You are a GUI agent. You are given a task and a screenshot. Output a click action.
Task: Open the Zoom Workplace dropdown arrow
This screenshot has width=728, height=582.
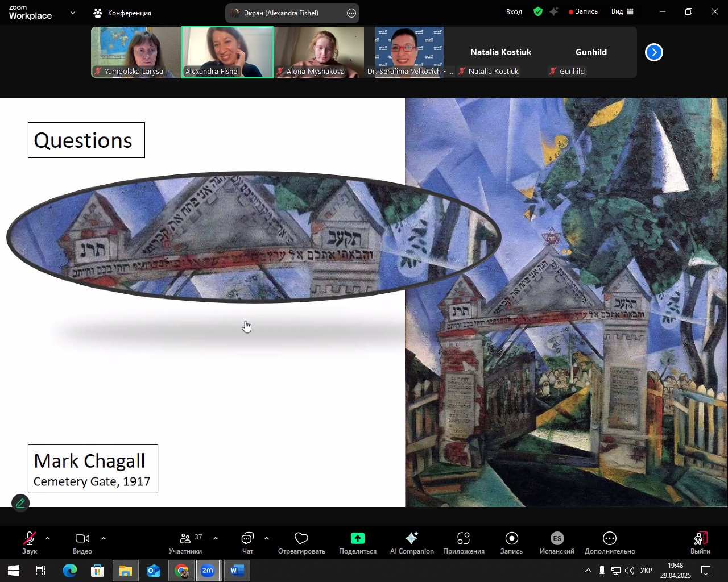click(x=73, y=13)
